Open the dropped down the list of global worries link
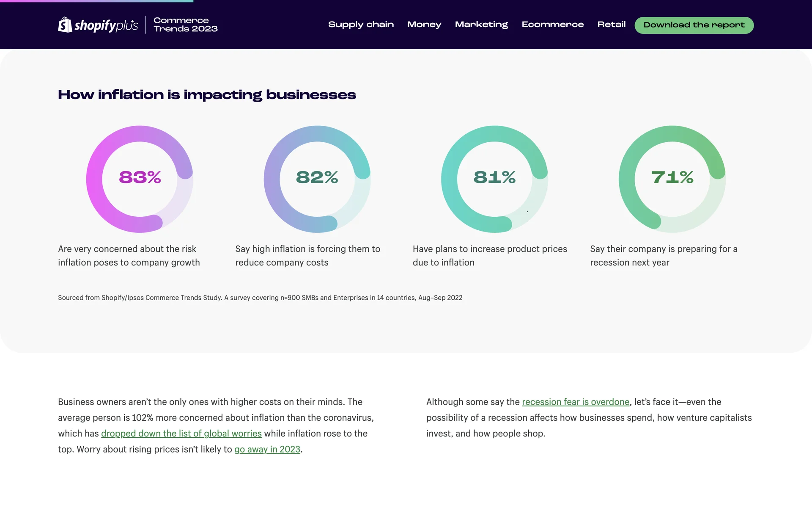This screenshot has height=508, width=812. click(x=181, y=433)
